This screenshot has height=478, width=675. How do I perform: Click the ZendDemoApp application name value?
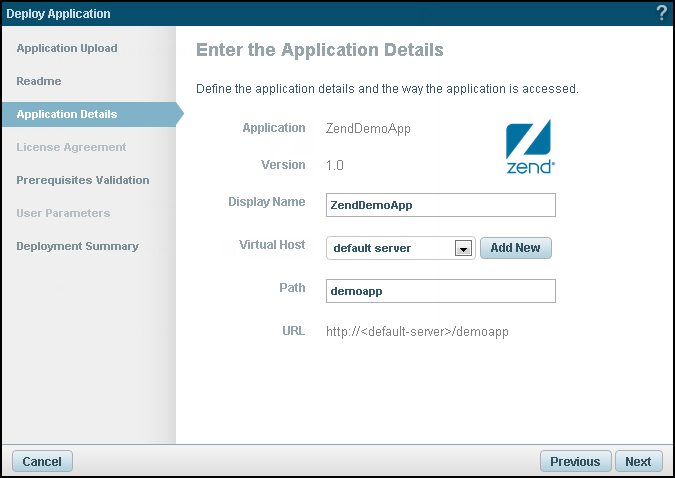pos(368,128)
